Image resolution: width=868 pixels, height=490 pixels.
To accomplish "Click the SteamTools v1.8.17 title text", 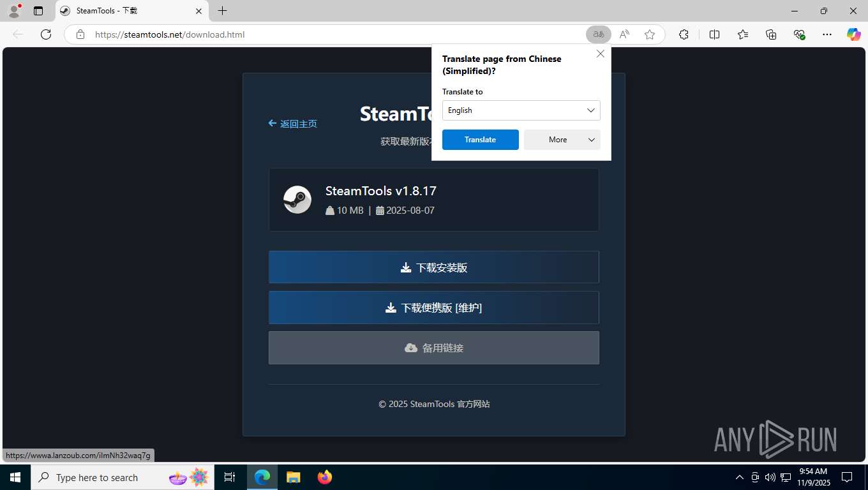I will [x=381, y=191].
